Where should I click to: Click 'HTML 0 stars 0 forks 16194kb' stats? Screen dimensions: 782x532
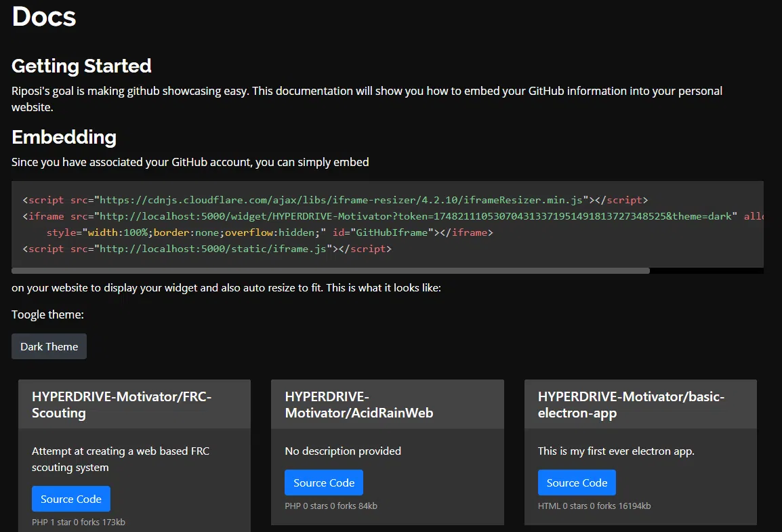[594, 506]
